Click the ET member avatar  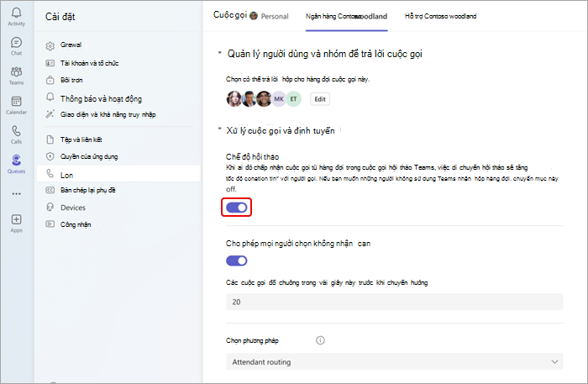coord(294,99)
